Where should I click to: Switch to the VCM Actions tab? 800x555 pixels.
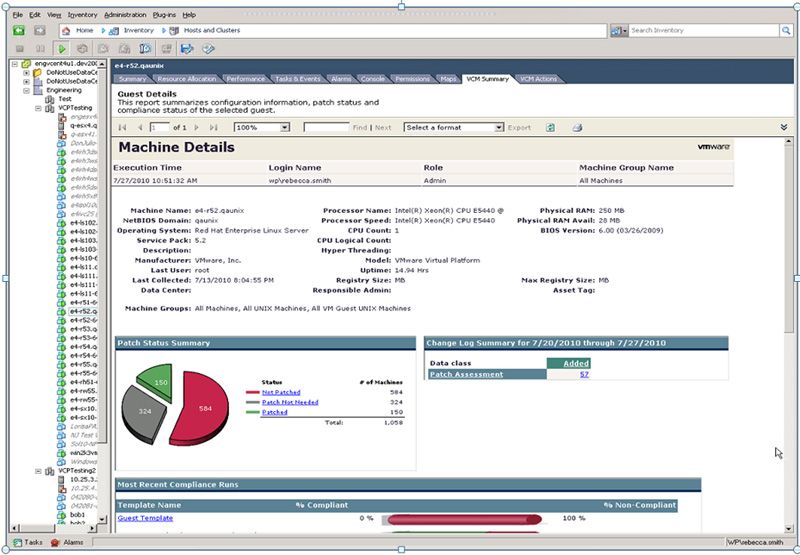click(x=539, y=78)
